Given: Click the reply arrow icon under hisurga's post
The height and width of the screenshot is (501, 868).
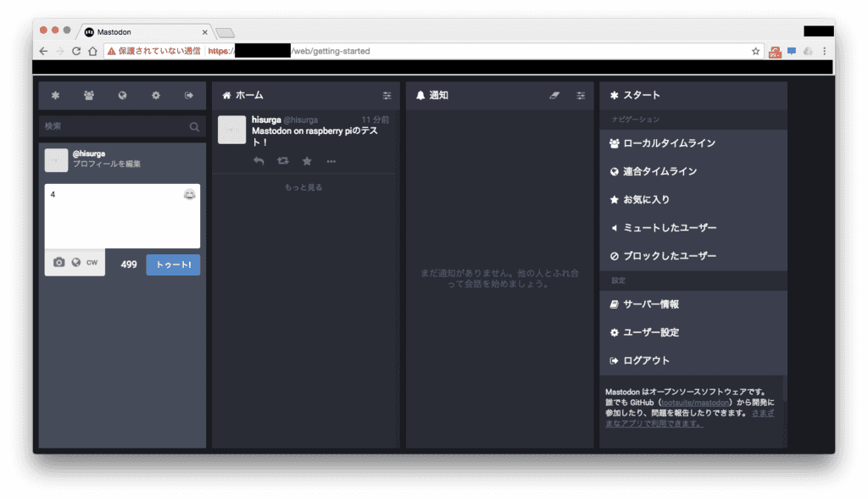Looking at the screenshot, I should point(259,161).
